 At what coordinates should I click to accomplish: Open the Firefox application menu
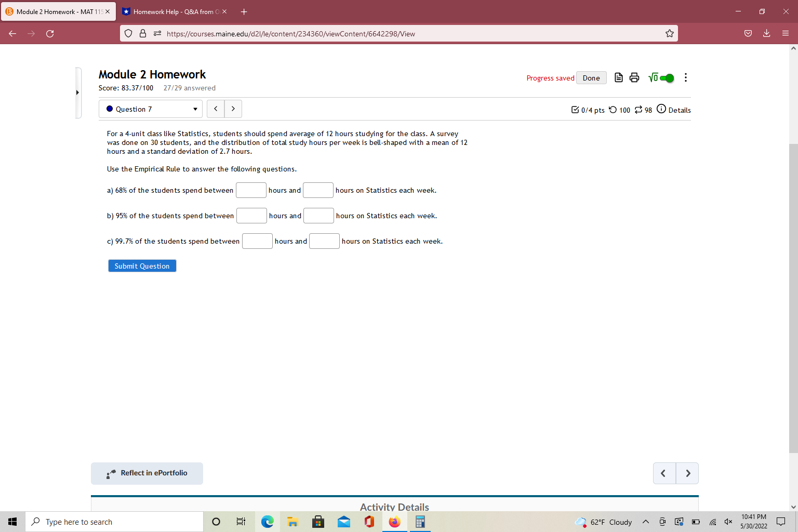pos(786,33)
